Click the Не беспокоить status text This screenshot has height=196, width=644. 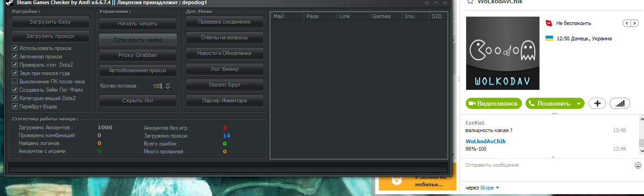573,23
